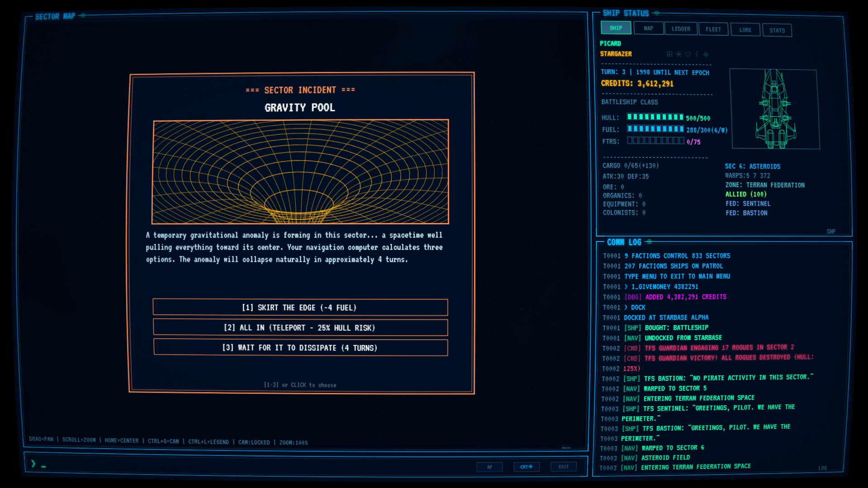
Task: Click 'CTRL+L=LEGEND' hint in status bar
Action: click(x=208, y=442)
